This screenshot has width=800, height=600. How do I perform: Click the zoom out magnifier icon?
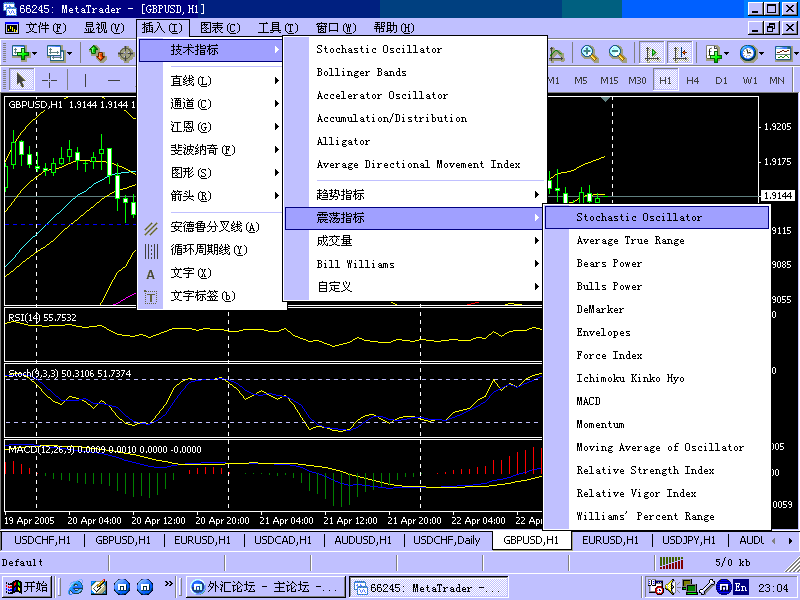[x=618, y=53]
